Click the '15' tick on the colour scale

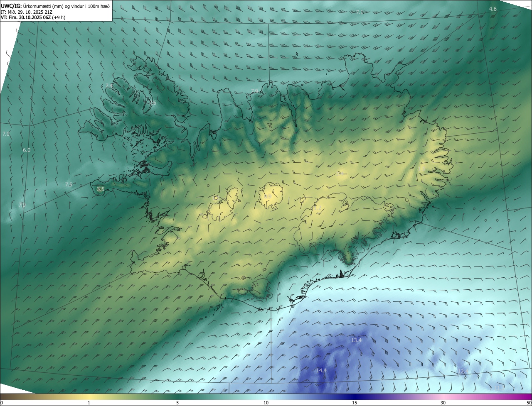coord(355,403)
